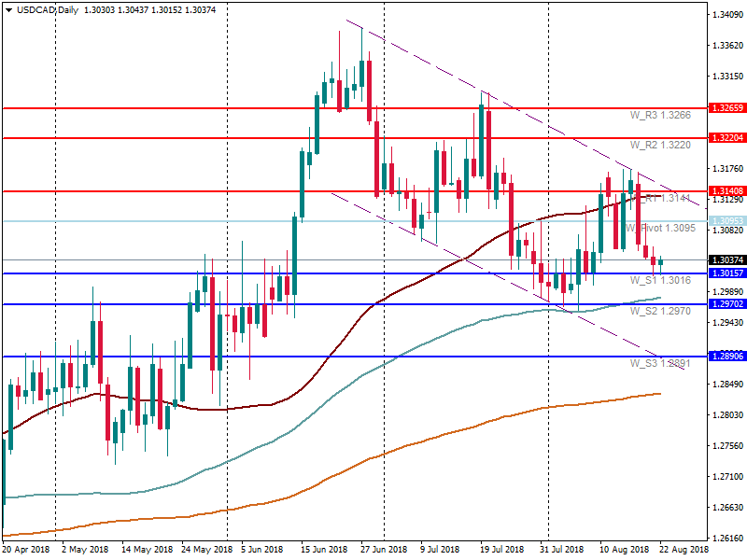This screenshot has width=747, height=560.
Task: Click the W_S1 1.3016 support label
Action: click(660, 280)
